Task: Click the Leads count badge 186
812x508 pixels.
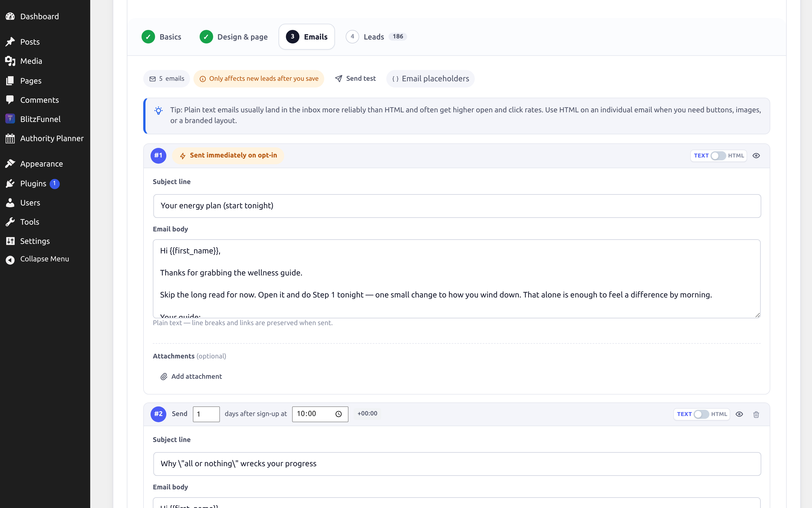Action: tap(398, 37)
